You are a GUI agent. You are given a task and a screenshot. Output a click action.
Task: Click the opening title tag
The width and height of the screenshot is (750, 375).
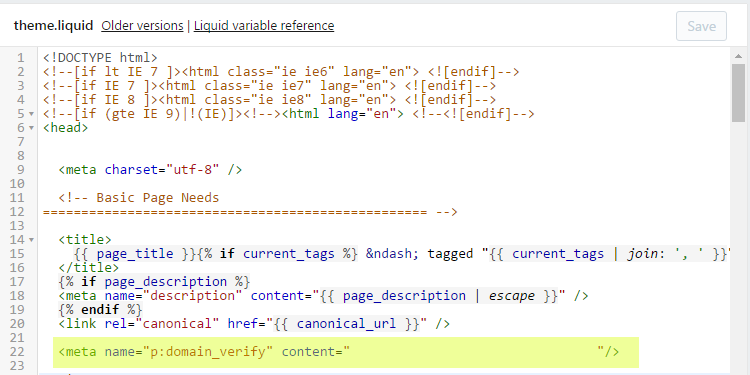click(x=85, y=240)
